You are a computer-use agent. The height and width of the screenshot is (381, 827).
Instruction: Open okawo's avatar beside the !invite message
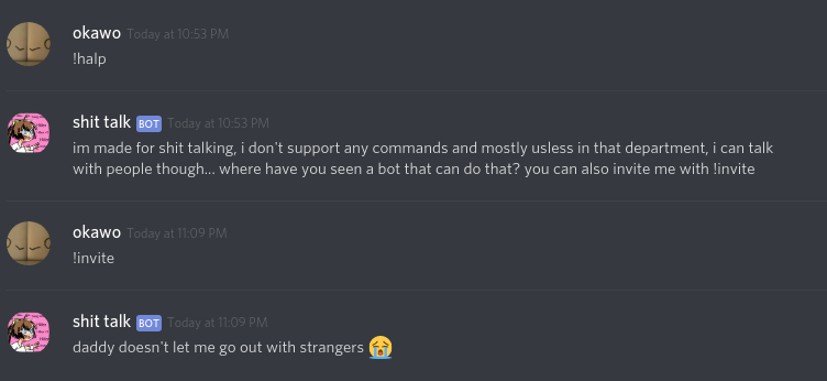click(28, 243)
